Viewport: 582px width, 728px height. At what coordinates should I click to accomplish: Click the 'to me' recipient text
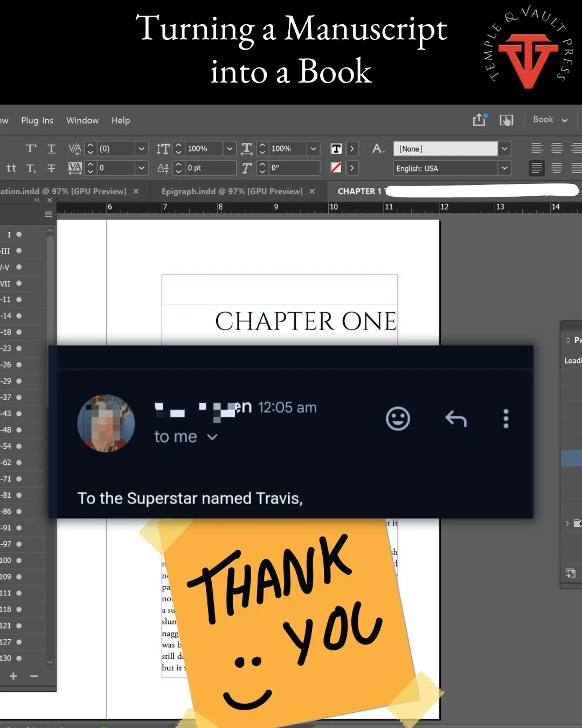(x=176, y=437)
